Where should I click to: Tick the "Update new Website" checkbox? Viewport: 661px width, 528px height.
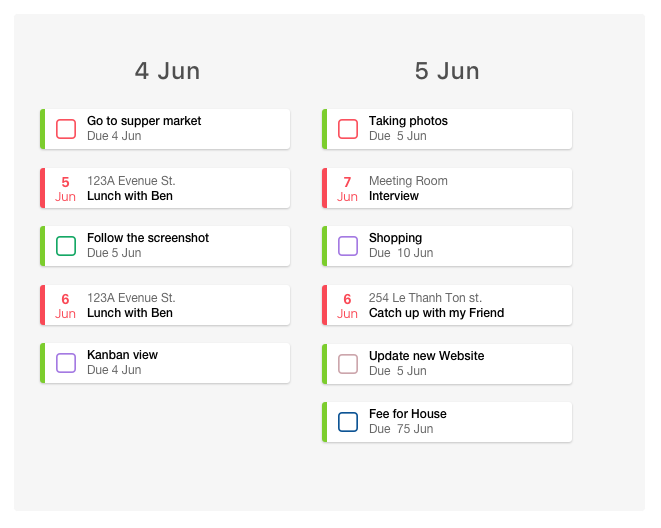(x=348, y=364)
